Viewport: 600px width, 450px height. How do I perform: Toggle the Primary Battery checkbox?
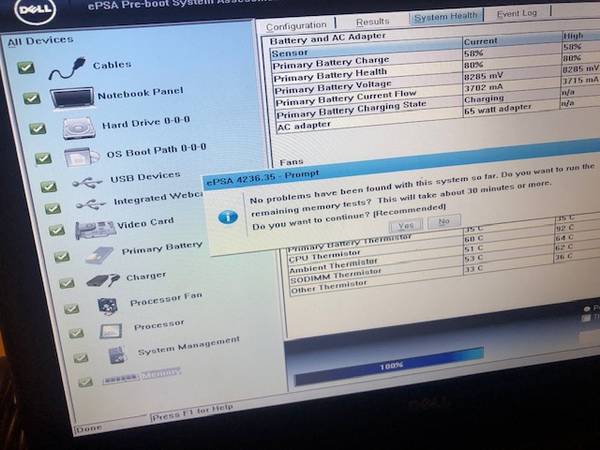coord(61,257)
